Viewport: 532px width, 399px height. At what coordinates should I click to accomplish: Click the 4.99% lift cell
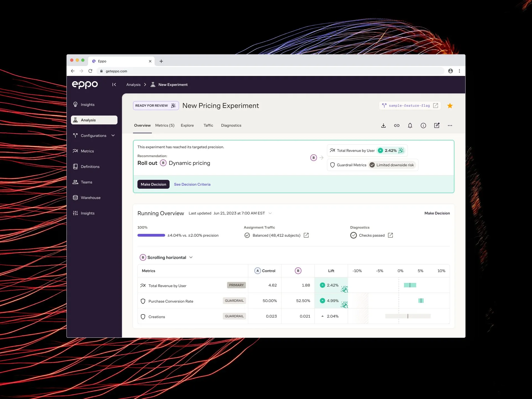tap(331, 301)
